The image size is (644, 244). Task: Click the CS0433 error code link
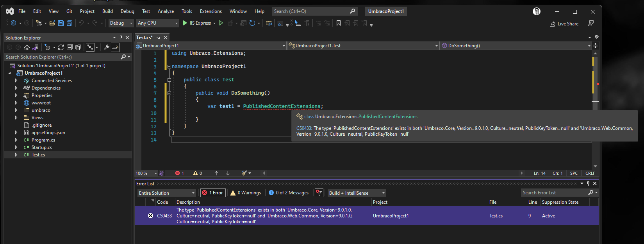pyautogui.click(x=164, y=216)
